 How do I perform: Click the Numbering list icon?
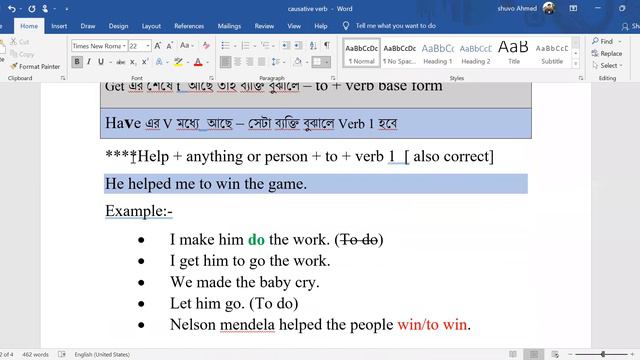[x=245, y=45]
